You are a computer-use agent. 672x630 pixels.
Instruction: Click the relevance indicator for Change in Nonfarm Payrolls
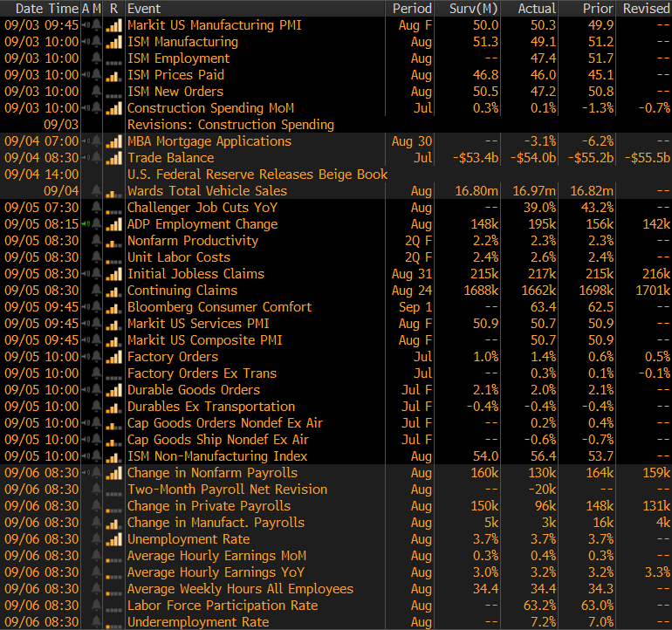[113, 473]
